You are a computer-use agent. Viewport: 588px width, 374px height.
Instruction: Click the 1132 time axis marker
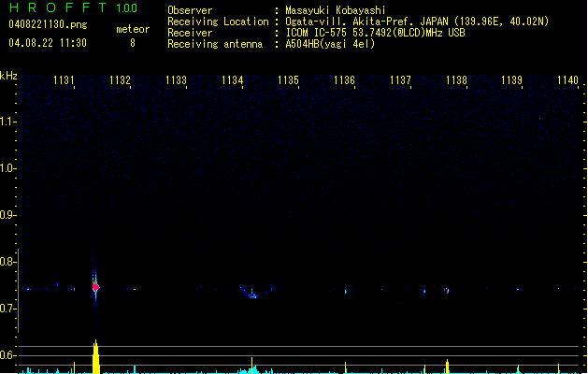[120, 79]
